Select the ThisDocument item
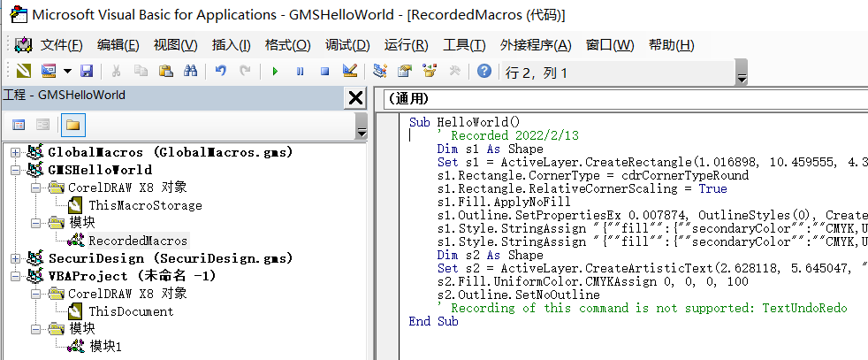 [x=131, y=311]
